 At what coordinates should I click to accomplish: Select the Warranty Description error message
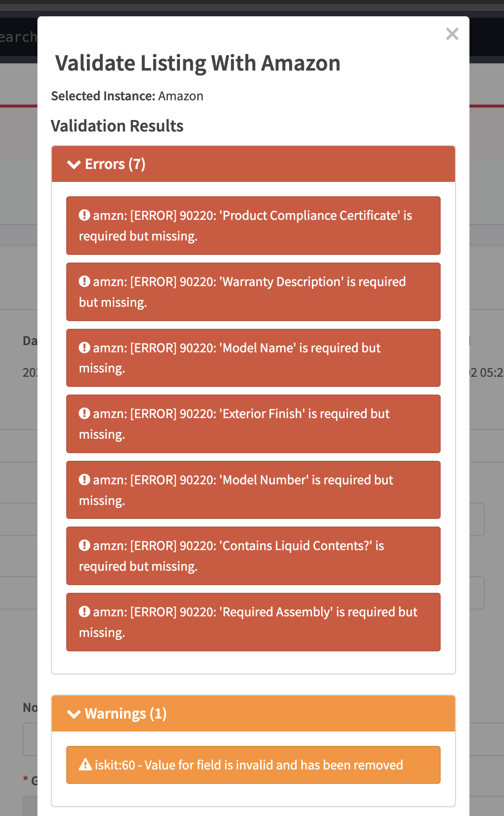pyautogui.click(x=253, y=292)
